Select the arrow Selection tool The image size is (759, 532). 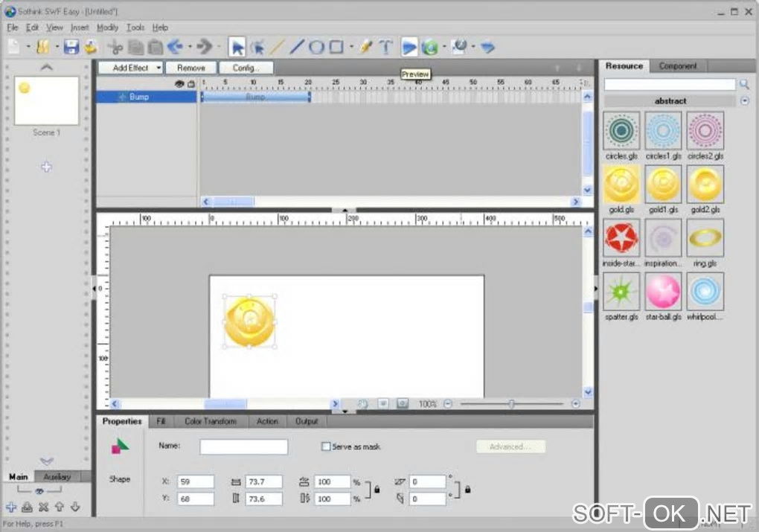coord(237,48)
